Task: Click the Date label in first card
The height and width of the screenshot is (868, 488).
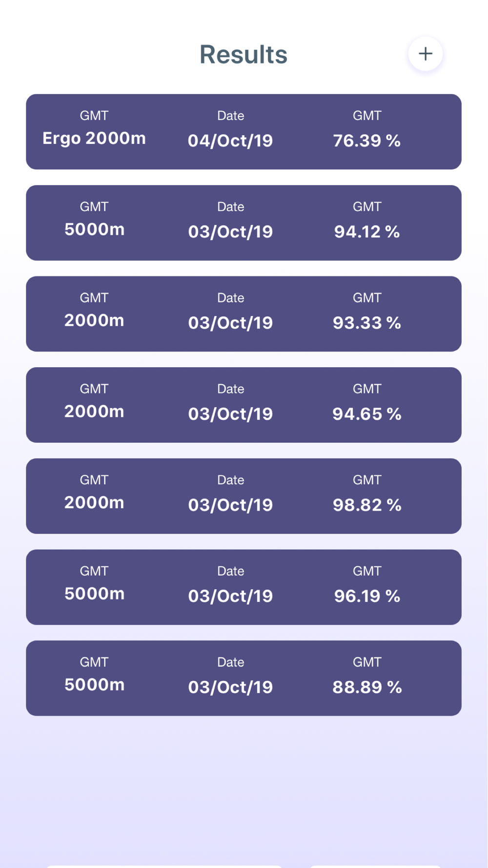Action: click(x=230, y=116)
